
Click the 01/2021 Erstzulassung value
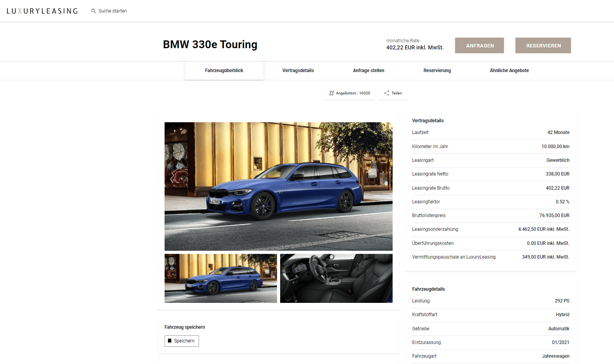point(561,342)
